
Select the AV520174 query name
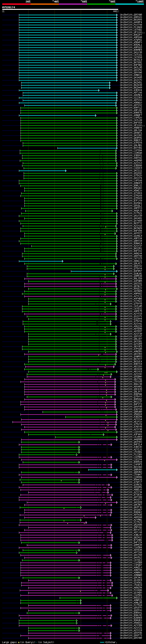pos(8,7)
